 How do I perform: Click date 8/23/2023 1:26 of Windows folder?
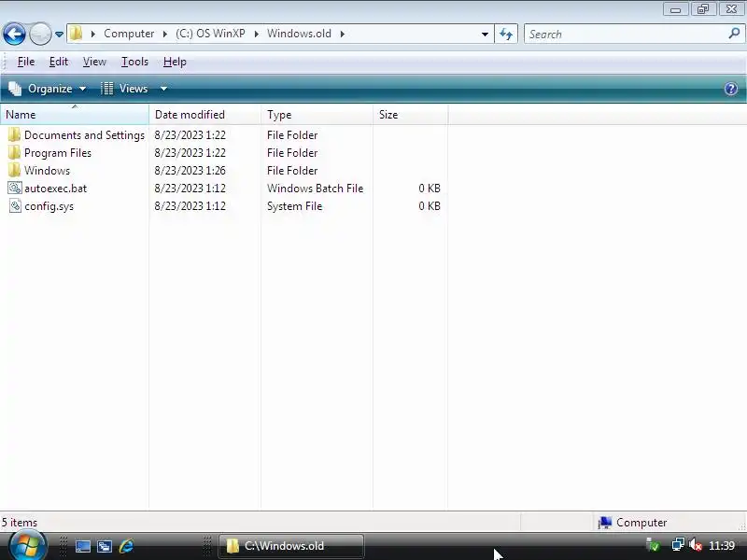pos(190,171)
